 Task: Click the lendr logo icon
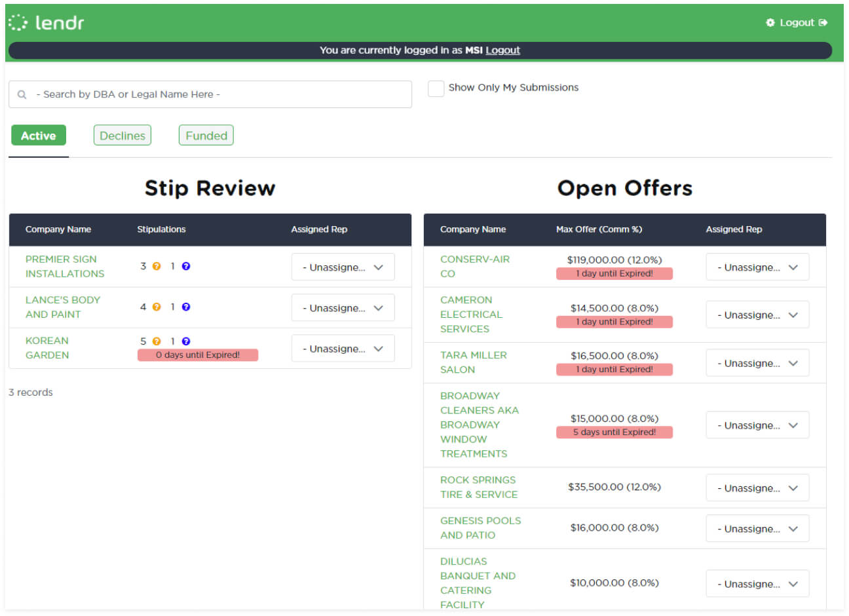[x=18, y=21]
